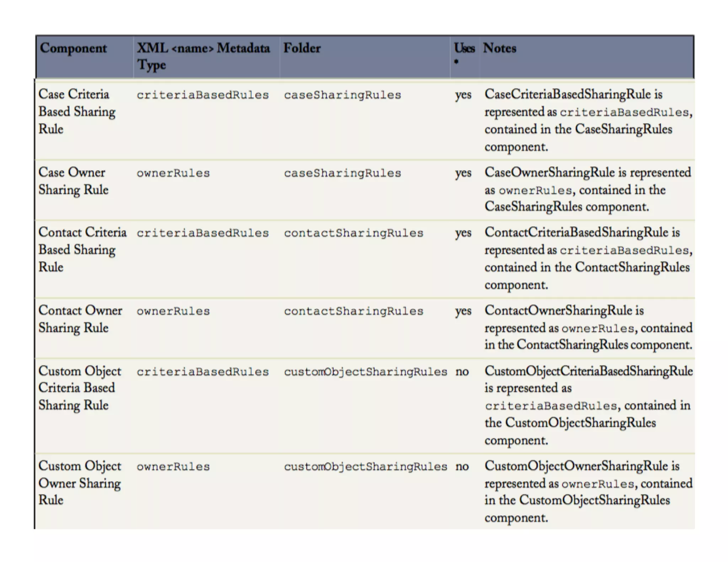Screen dimensions: 728x562
Task: Click the Component column header
Action: (73, 48)
